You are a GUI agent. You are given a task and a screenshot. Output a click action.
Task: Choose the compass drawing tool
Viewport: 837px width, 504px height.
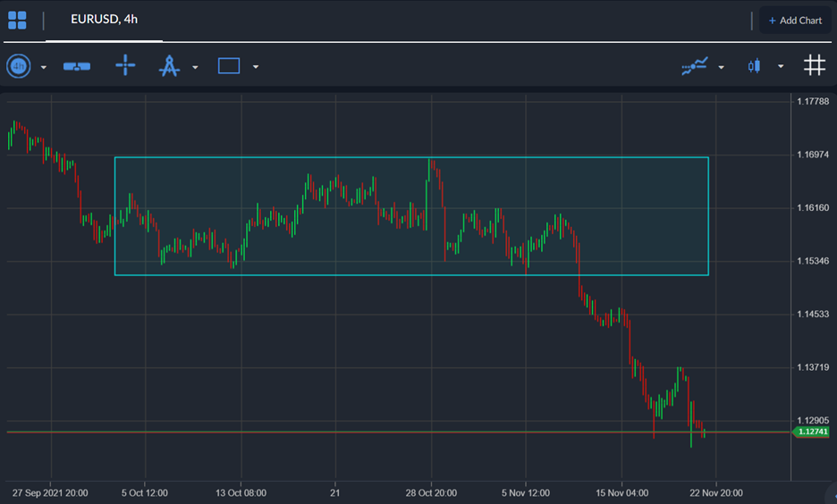click(x=169, y=66)
